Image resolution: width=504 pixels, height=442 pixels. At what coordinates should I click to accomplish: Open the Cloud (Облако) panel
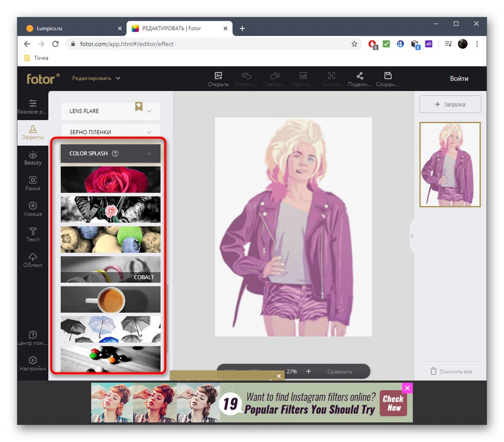[x=33, y=259]
